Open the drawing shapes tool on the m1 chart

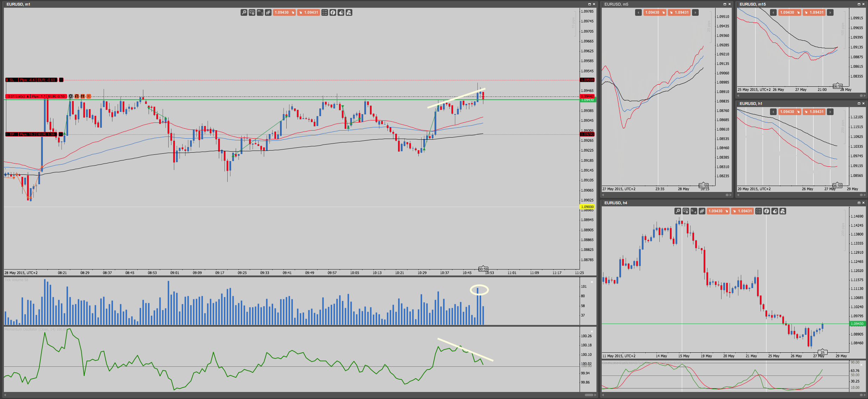[349, 13]
